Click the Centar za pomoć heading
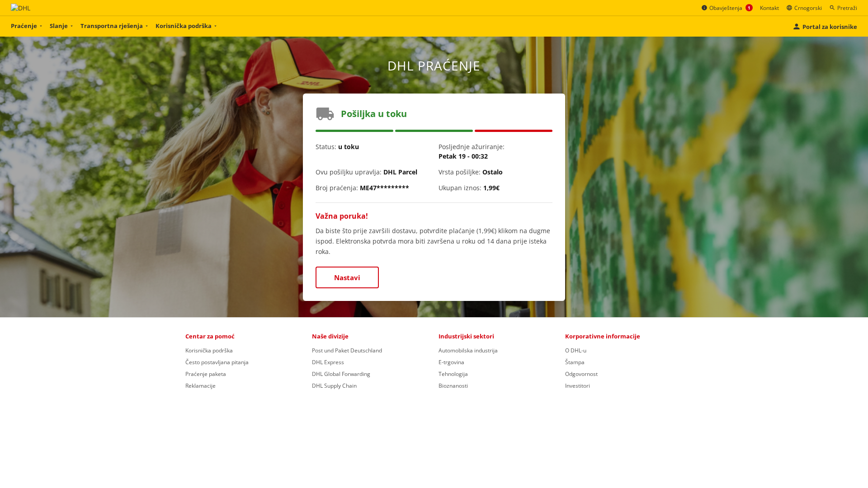The height and width of the screenshot is (488, 868). coord(210,336)
